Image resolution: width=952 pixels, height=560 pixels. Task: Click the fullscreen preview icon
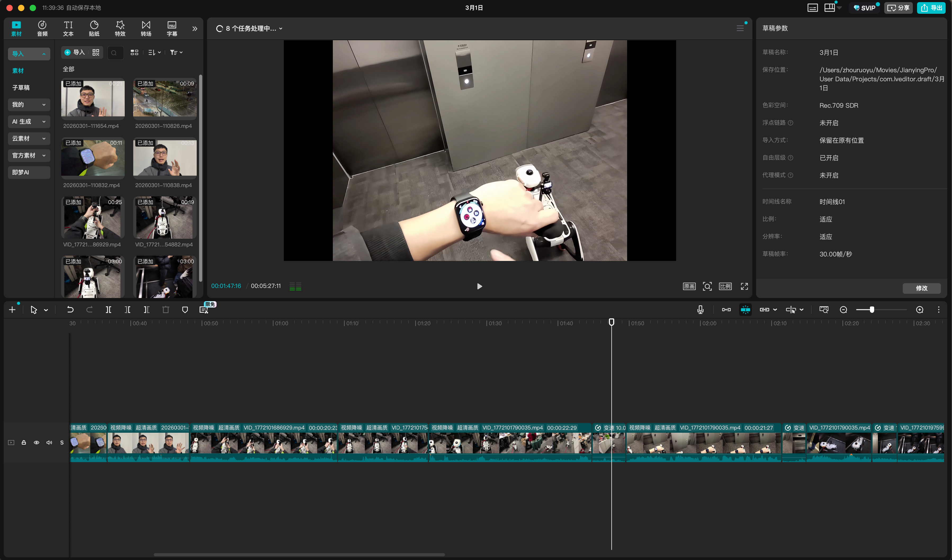click(x=744, y=286)
